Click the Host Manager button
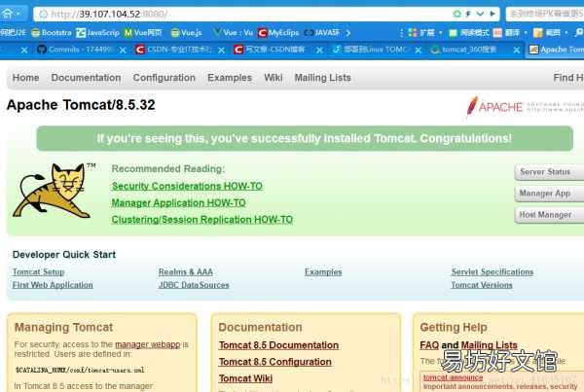584x392 pixels. [x=549, y=215]
